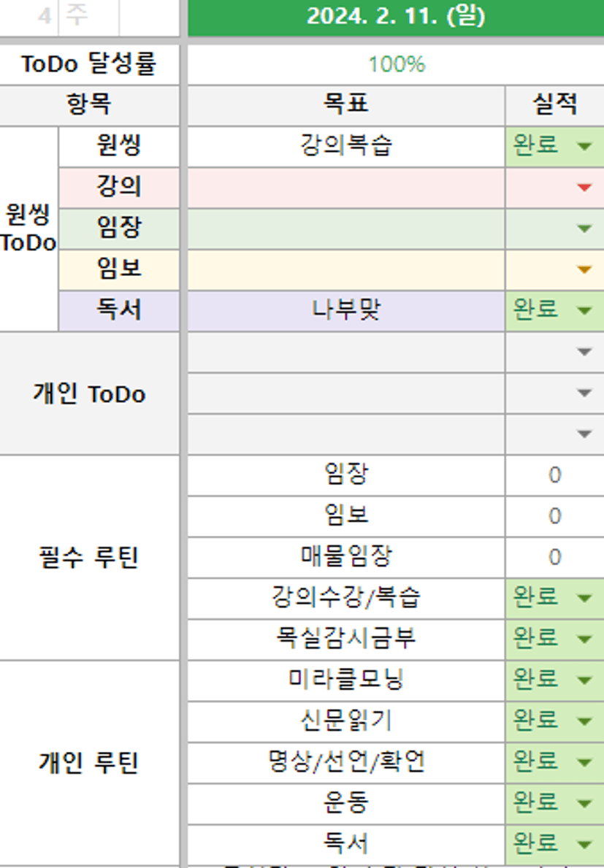Select the 실적 column header
Screen dimensions: 604x868
pyautogui.click(x=554, y=104)
